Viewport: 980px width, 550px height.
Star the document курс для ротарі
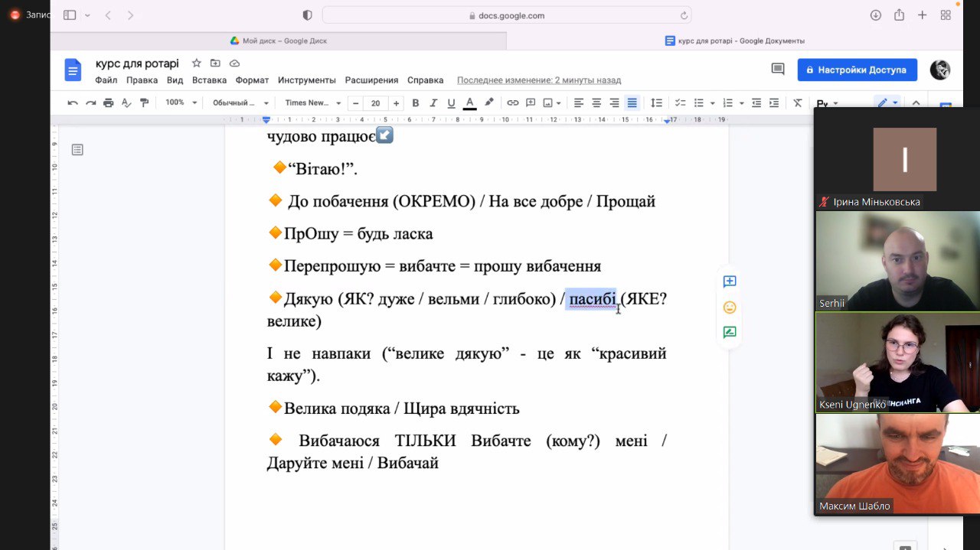pyautogui.click(x=197, y=63)
